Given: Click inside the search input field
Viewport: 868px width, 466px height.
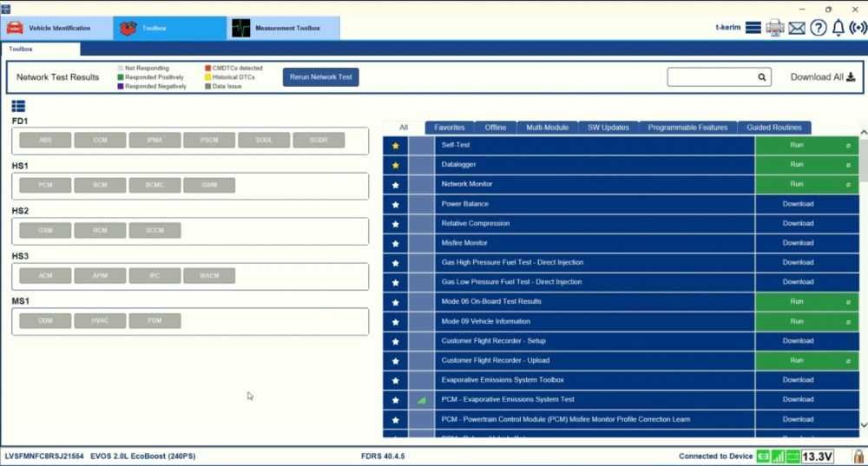Looking at the screenshot, I should pos(712,77).
